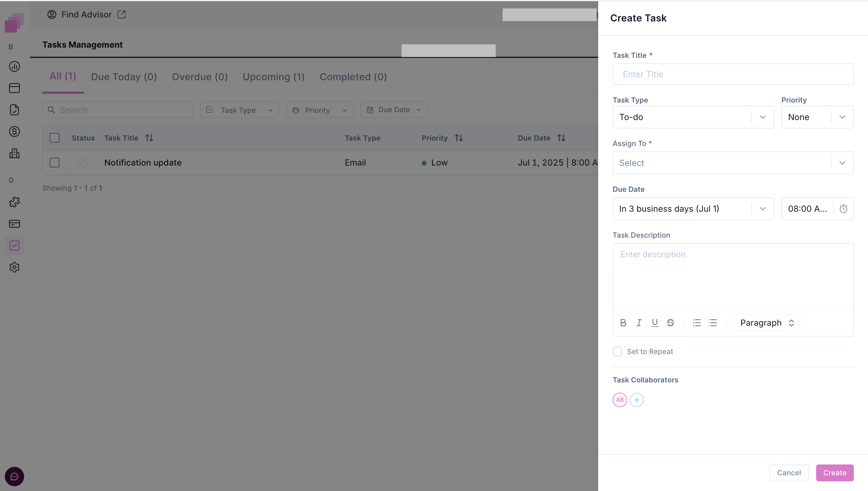Open the Paragraph style selector
The image size is (868, 491).
[x=767, y=323]
